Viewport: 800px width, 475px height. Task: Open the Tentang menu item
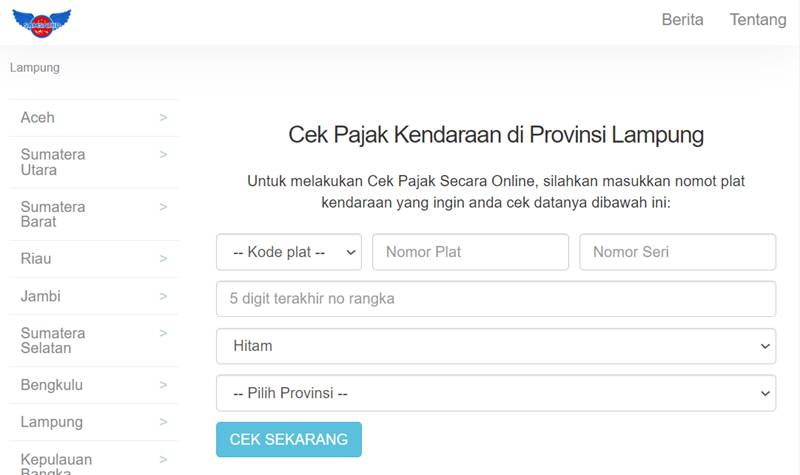pyautogui.click(x=758, y=19)
